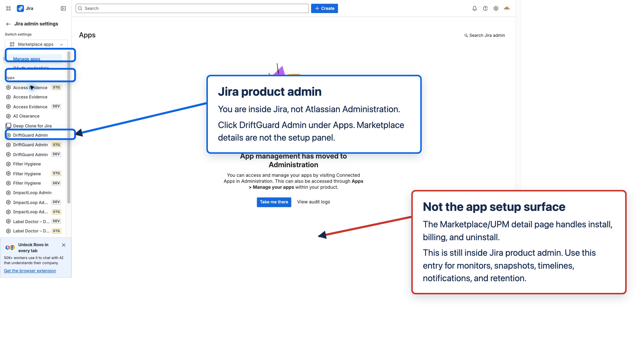Screen dimensions: 644x347
Task: Click the Take me there button
Action: point(274,202)
